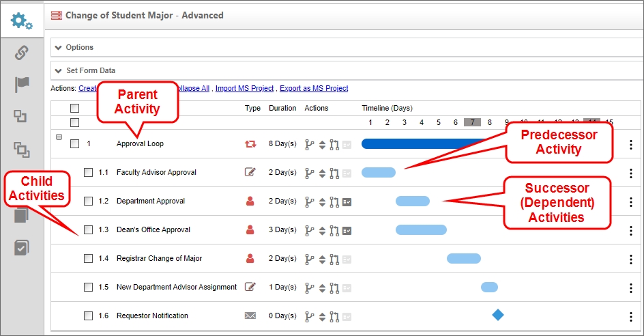644x336 pixels.
Task: Click the Import MS Project link
Action: tap(244, 89)
